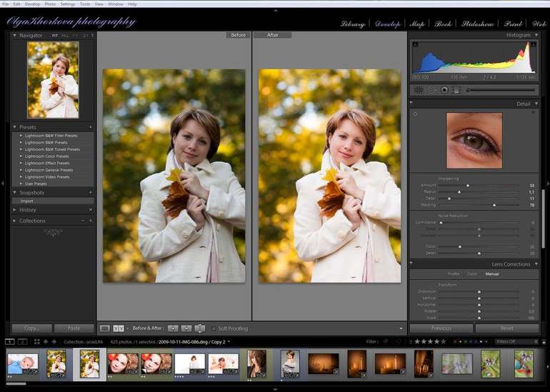Open the Develop menu in menu bar

point(32,4)
